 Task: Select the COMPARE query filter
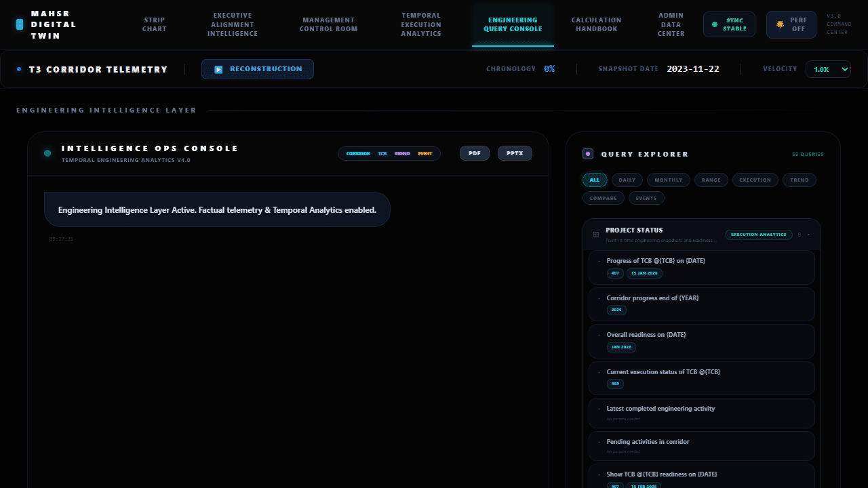coord(604,198)
